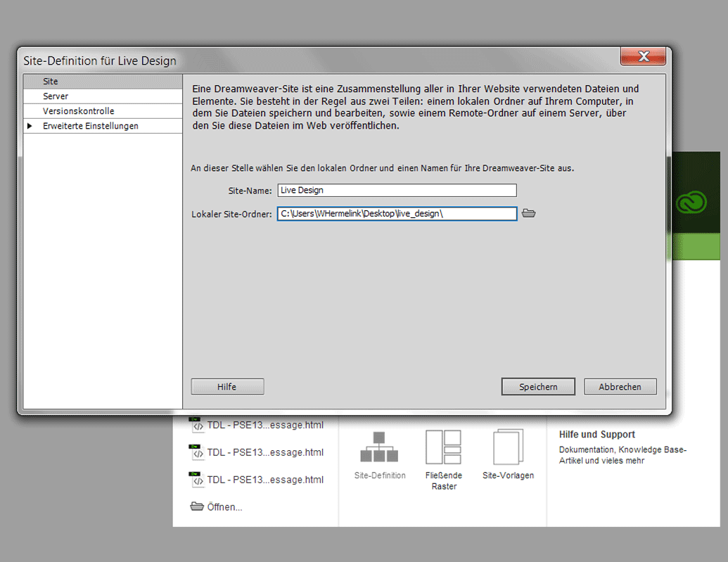The height and width of the screenshot is (562, 728).
Task: Click the Site-Definition label under icon
Action: pyautogui.click(x=380, y=475)
